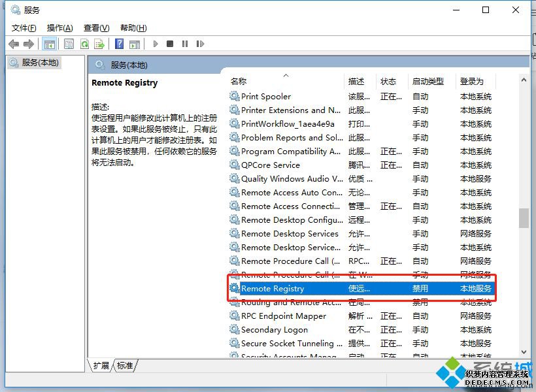Image resolution: width=536 pixels, height=392 pixels.
Task: Select Program Compatibility A... service
Action: pyautogui.click(x=361, y=151)
